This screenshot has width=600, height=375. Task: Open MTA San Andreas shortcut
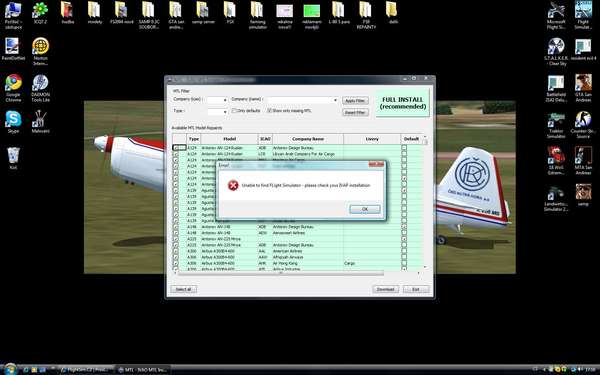(583, 161)
